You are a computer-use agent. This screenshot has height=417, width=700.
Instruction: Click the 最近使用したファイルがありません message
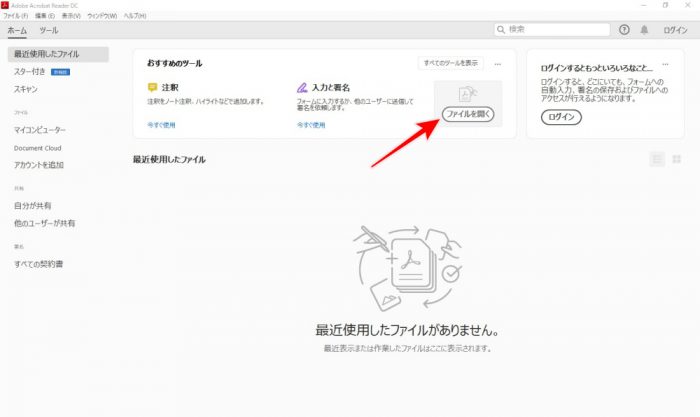point(407,330)
